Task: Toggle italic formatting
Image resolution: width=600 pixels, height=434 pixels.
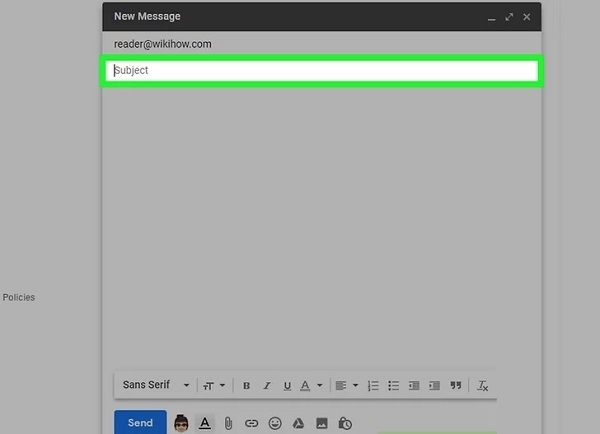Action: click(x=267, y=385)
